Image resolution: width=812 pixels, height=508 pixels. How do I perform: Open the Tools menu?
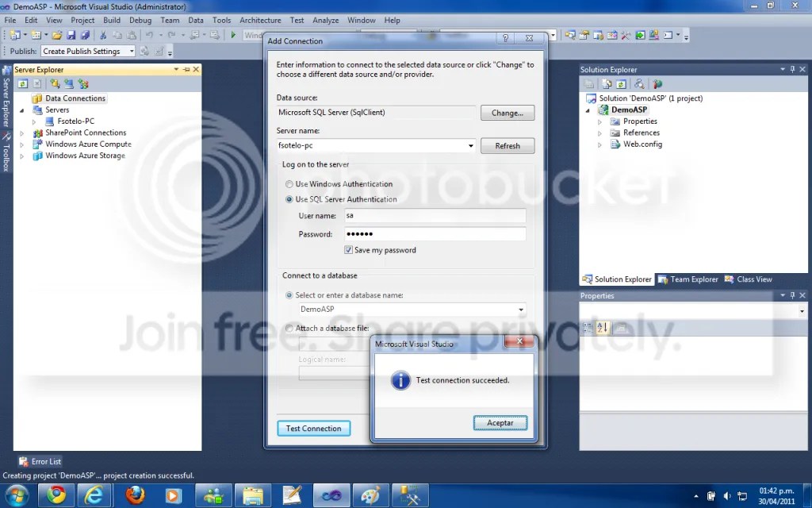[222, 20]
